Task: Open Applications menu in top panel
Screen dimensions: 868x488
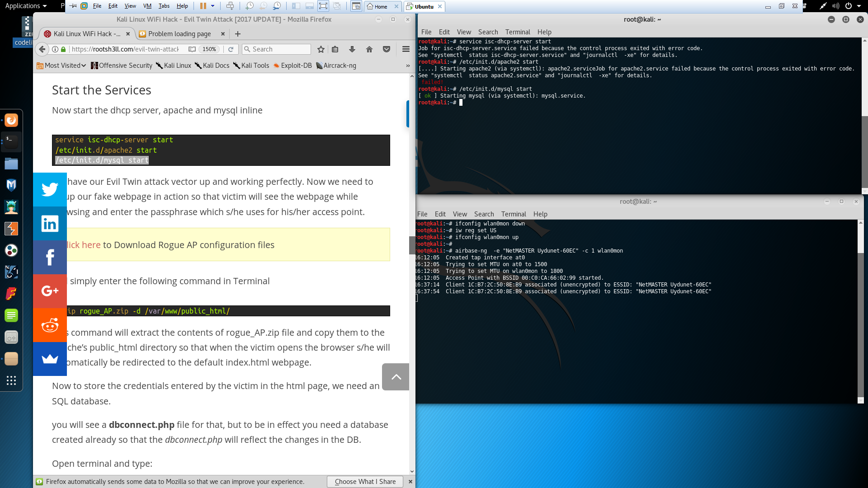Action: click(x=26, y=6)
